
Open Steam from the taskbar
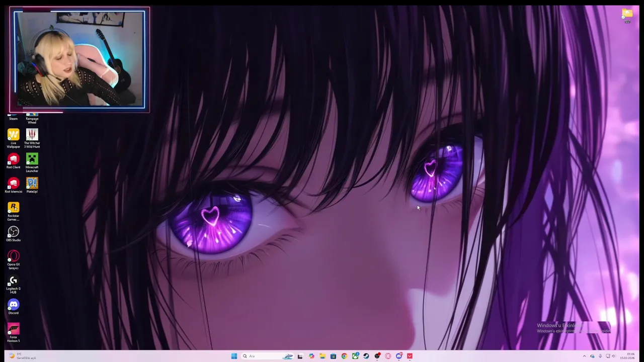pos(366,356)
